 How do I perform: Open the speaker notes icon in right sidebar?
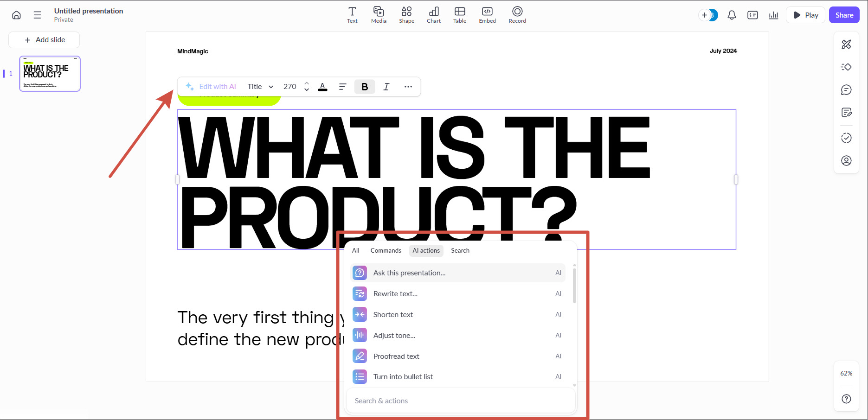(846, 113)
